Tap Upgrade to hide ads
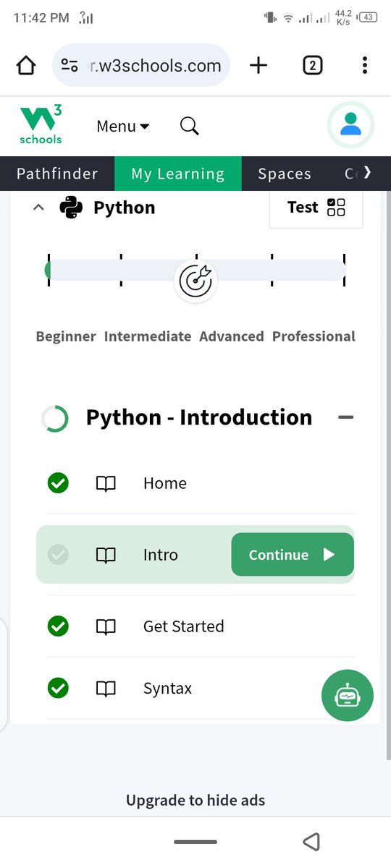Screen dimensions: 391x868 point(195,800)
